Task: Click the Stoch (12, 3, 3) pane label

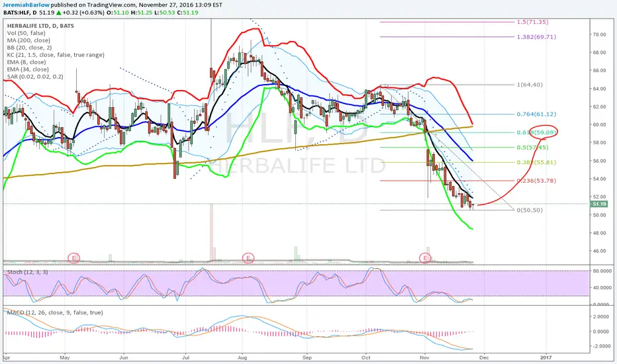Action: click(x=28, y=272)
